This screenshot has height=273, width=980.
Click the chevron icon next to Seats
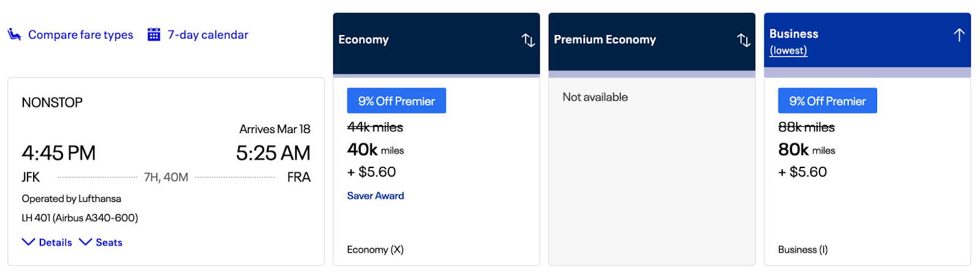(x=86, y=242)
